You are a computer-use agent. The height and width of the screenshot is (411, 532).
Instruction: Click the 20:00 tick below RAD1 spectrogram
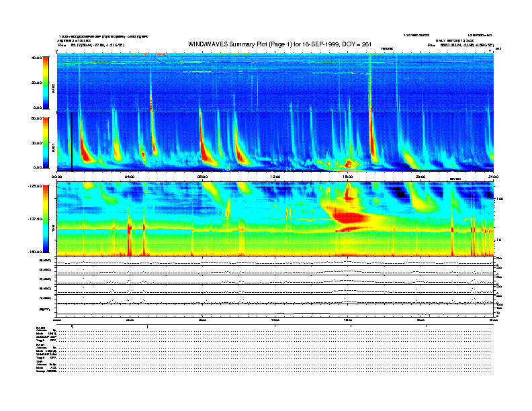point(420,177)
